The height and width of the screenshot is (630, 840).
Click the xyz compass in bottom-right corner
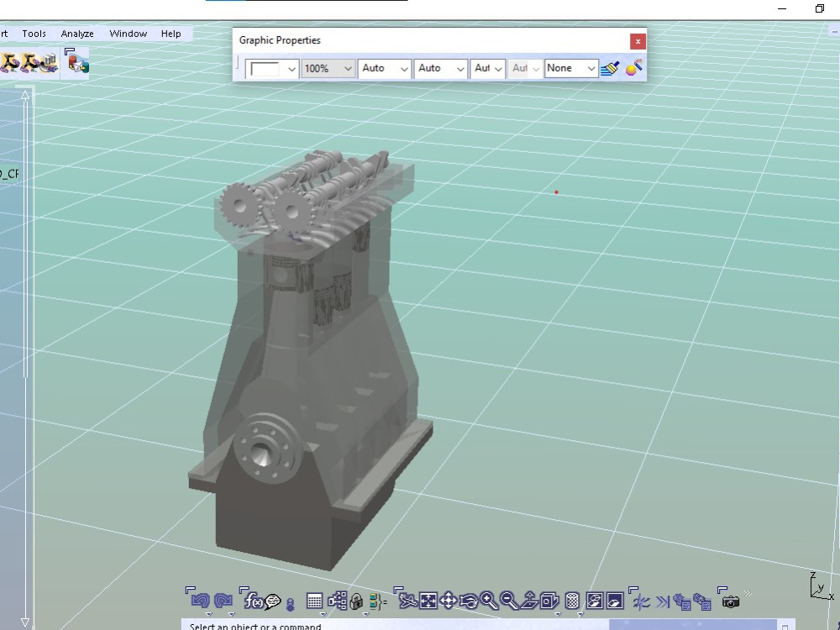point(822,586)
